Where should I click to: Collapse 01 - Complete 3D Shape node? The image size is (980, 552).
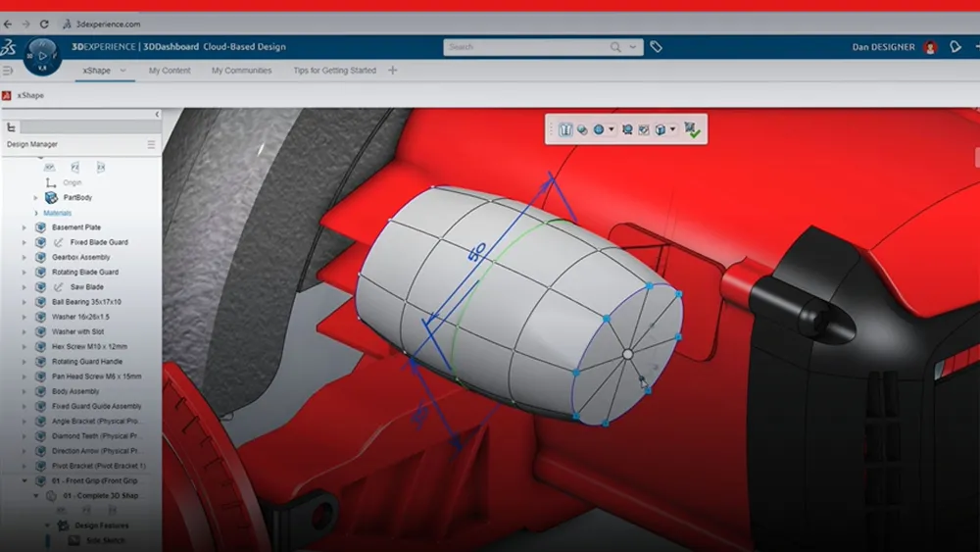(35, 496)
